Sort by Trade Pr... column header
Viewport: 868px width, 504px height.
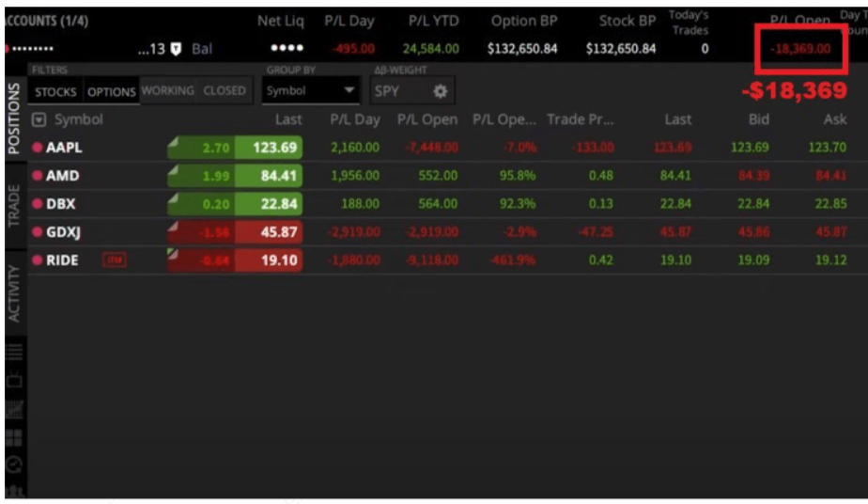580,119
